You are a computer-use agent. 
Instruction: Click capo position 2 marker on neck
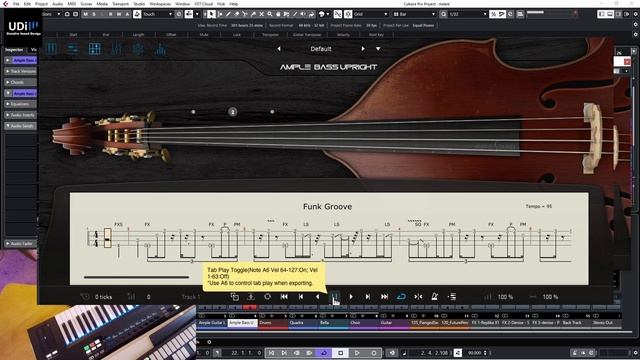(x=233, y=112)
